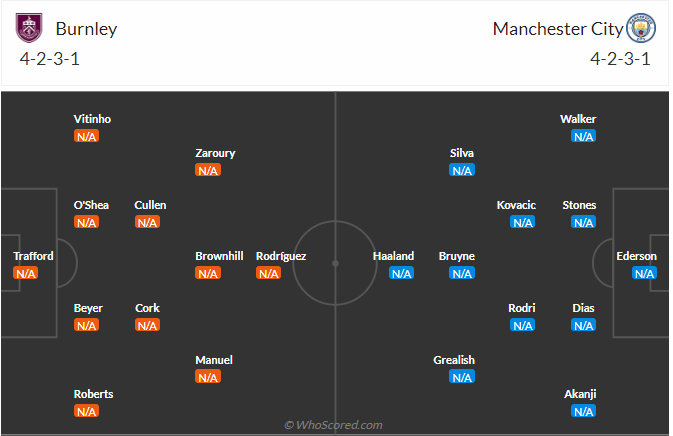This screenshot has width=673, height=436.
Task: Click Burnley's 4-2-3-1 formation text
Action: tap(49, 58)
